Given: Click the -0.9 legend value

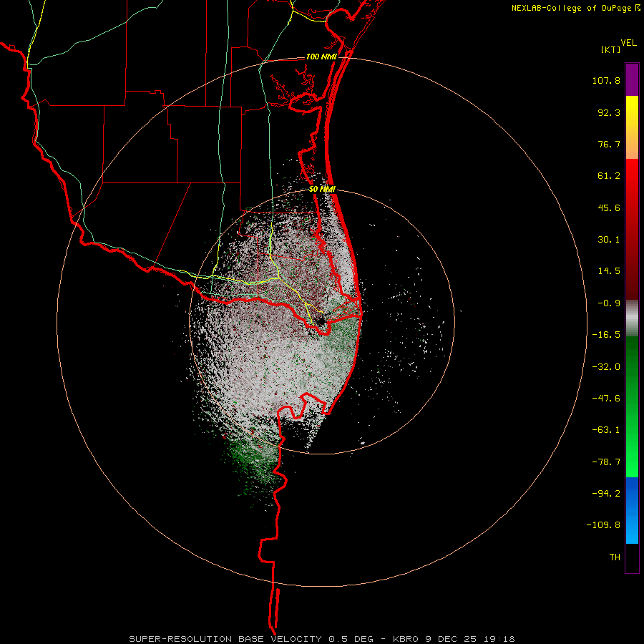Looking at the screenshot, I should 609,303.
